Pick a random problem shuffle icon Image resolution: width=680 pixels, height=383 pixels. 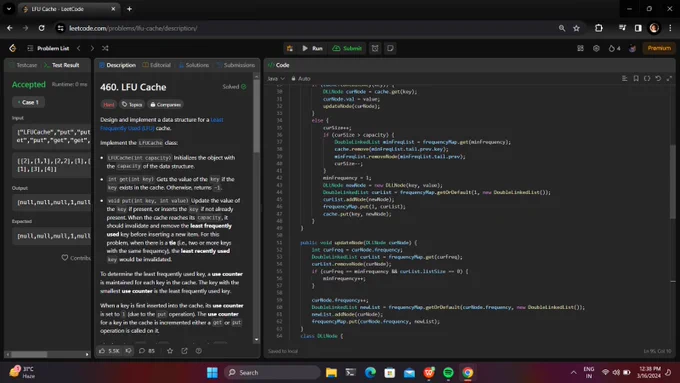[105, 48]
